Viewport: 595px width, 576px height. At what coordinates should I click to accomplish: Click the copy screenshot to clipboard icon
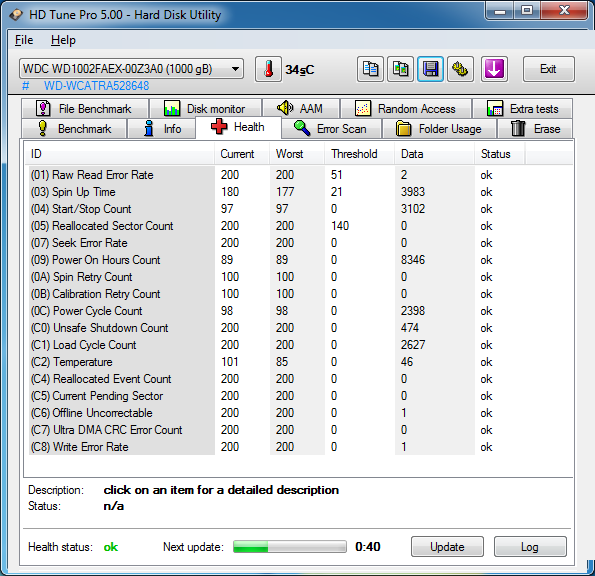tap(400, 69)
